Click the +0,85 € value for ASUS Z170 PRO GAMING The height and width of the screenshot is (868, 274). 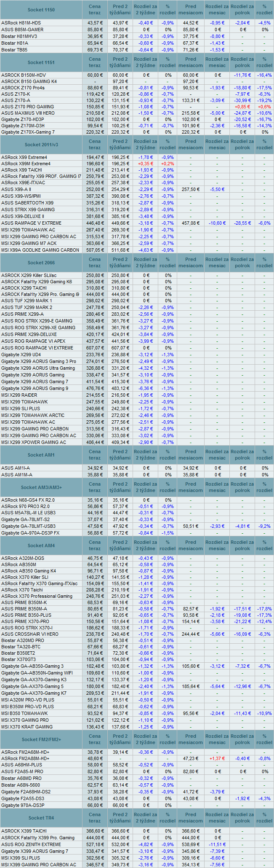(x=242, y=107)
